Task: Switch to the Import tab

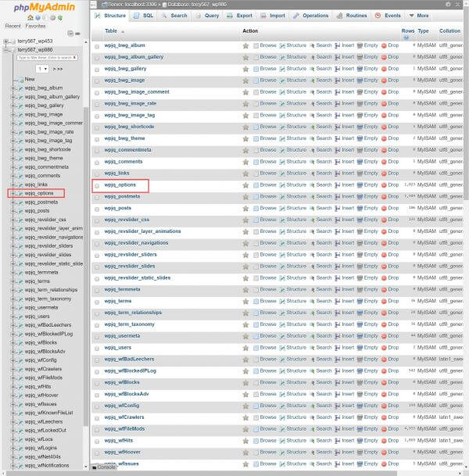Action: tap(273, 16)
